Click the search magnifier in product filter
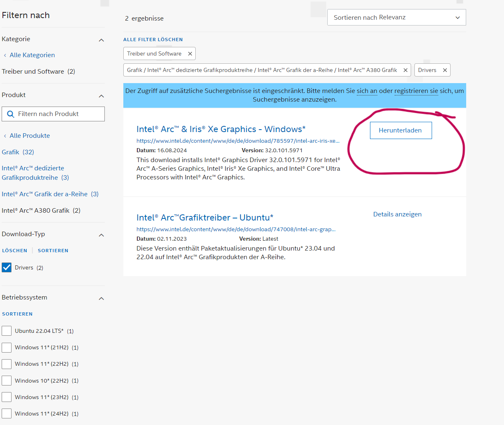 point(11,114)
